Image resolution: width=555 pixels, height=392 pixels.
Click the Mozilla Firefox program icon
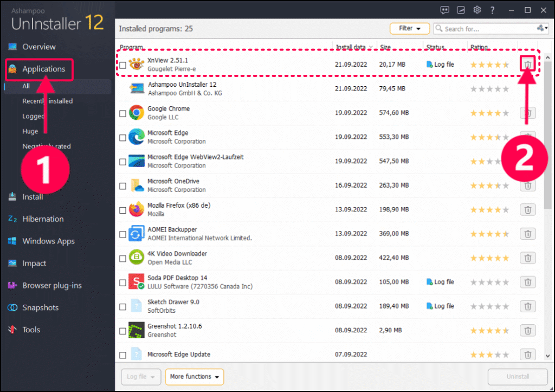pyautogui.click(x=137, y=209)
